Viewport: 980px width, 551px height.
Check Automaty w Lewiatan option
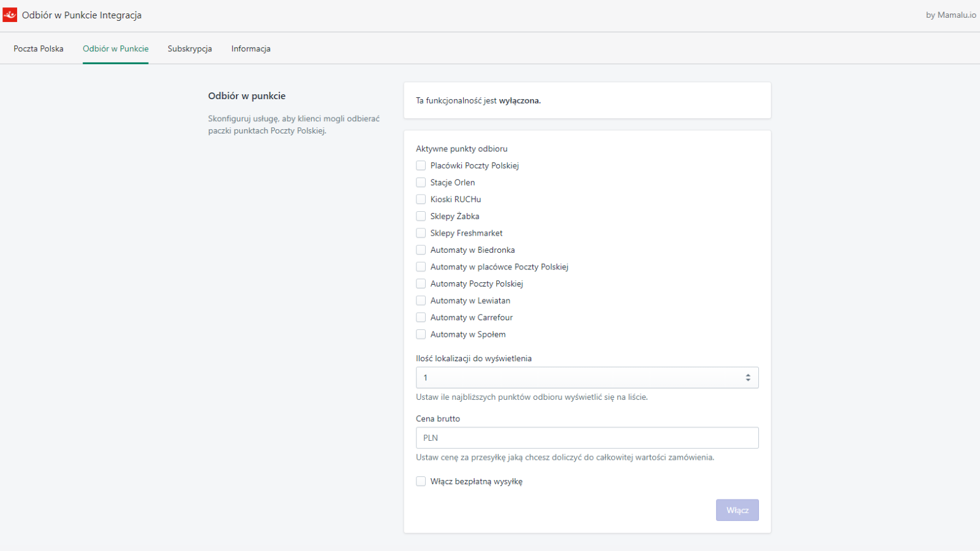(x=421, y=301)
